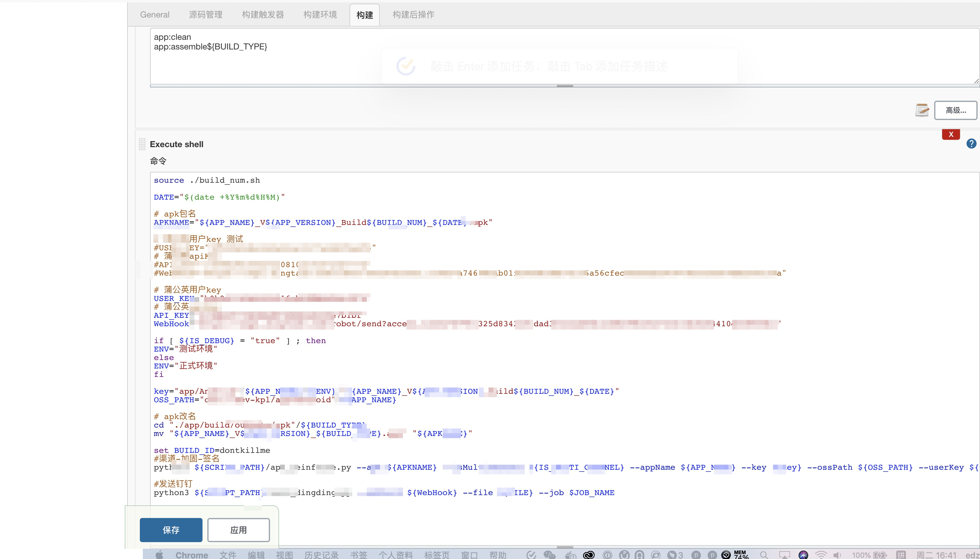This screenshot has height=559, width=980.
Task: Click the volume speaker icon
Action: [837, 555]
